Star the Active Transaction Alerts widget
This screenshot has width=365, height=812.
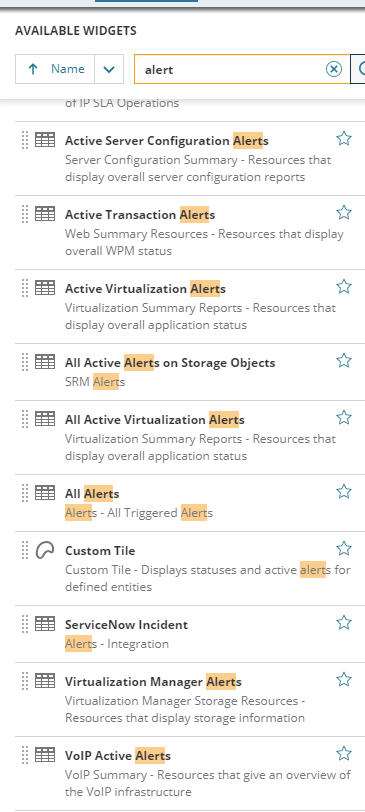coord(344,212)
